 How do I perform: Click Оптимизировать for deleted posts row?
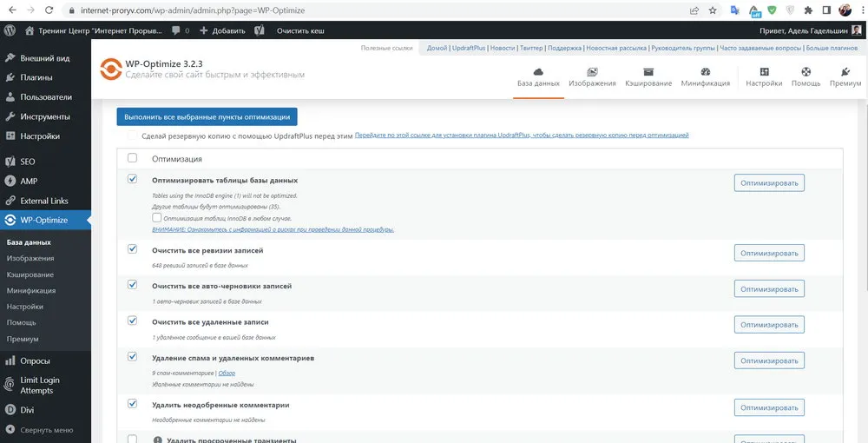[x=769, y=325]
